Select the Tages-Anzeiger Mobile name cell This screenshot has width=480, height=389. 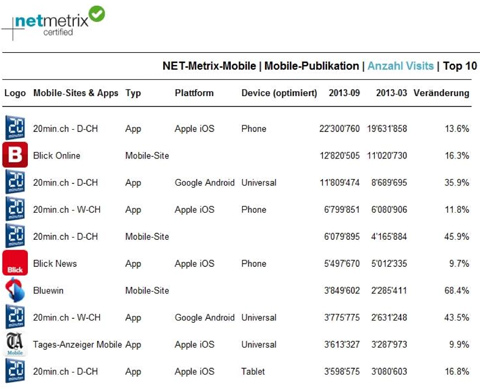click(77, 345)
